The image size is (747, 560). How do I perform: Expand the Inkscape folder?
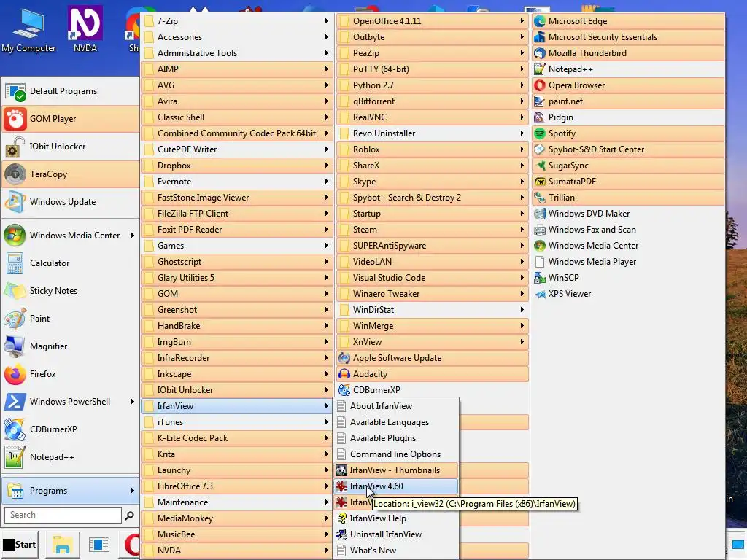coord(237,374)
